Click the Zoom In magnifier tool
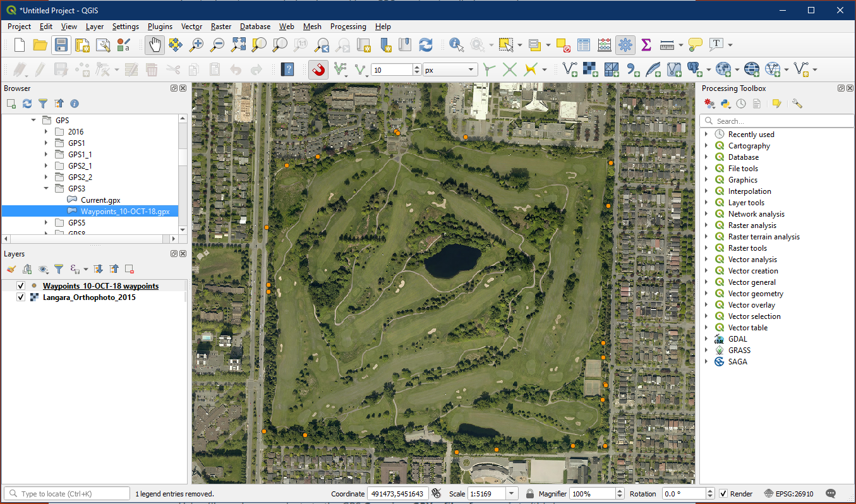 click(196, 45)
